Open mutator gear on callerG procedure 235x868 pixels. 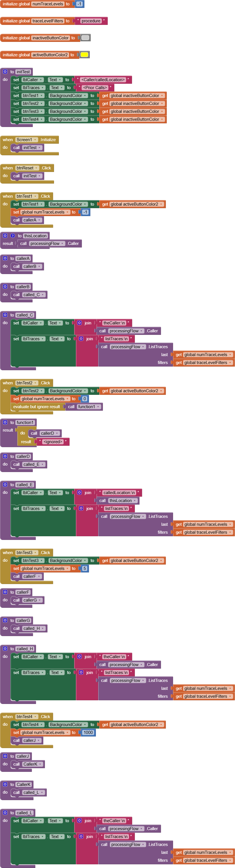5,621
